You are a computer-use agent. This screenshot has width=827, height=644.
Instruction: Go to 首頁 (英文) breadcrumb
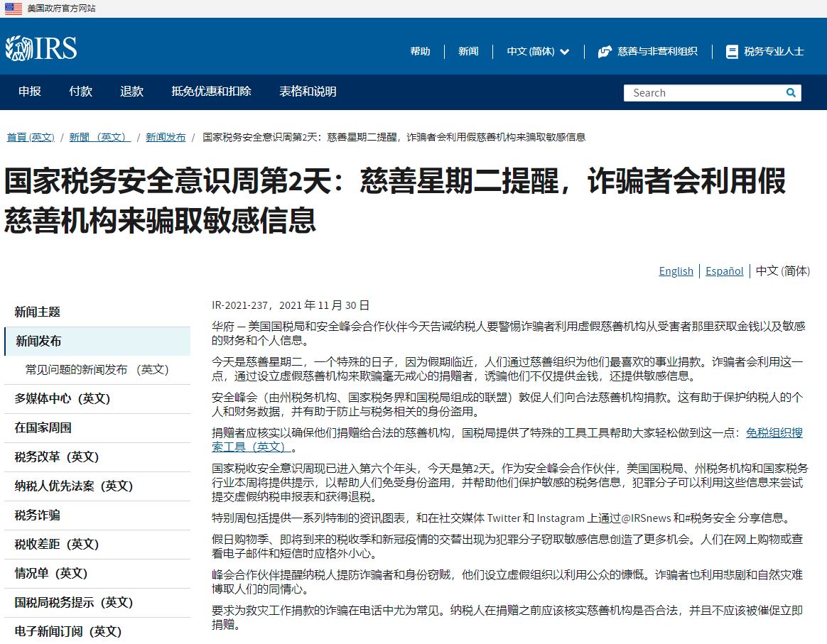pos(31,137)
